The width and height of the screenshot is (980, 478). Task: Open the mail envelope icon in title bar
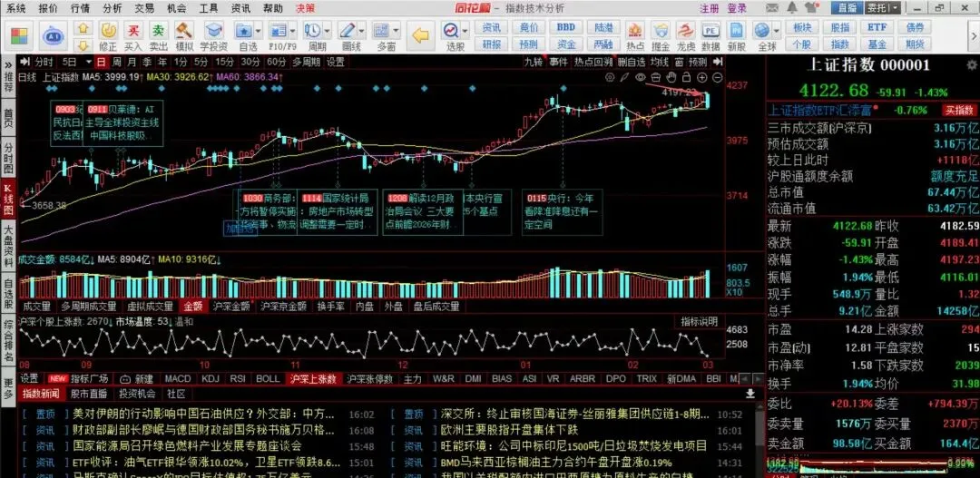tap(774, 7)
